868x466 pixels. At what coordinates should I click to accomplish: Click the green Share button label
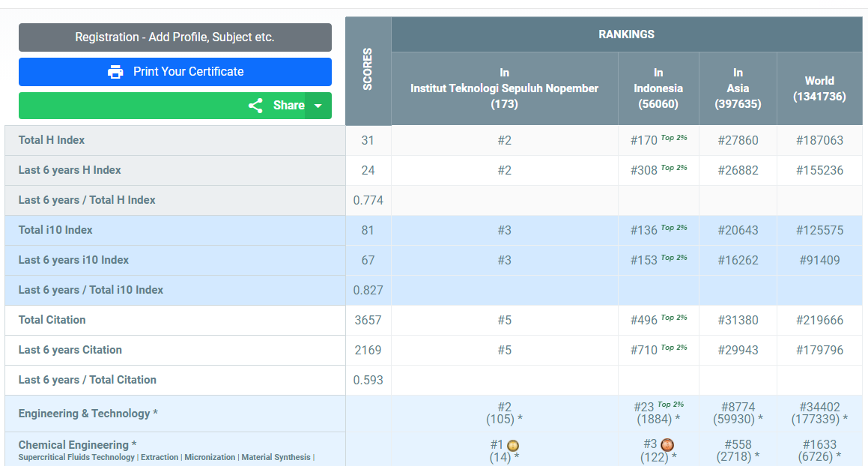(x=288, y=106)
